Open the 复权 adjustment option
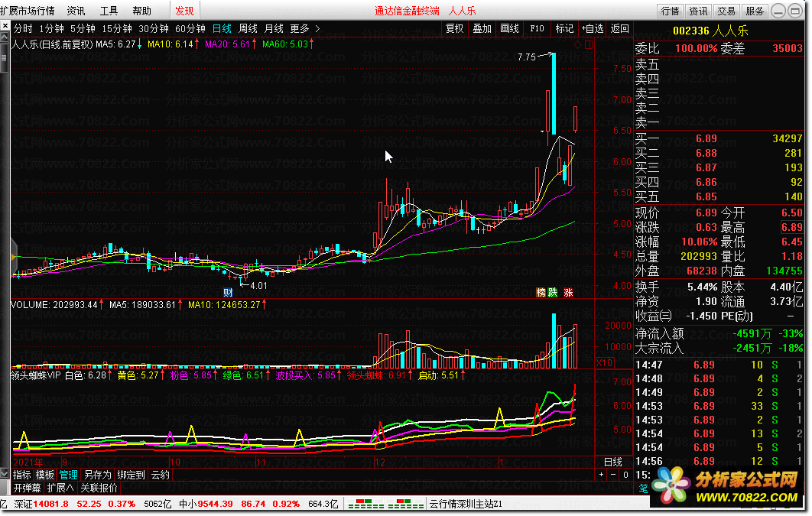This screenshot has height=516, width=812. (455, 28)
